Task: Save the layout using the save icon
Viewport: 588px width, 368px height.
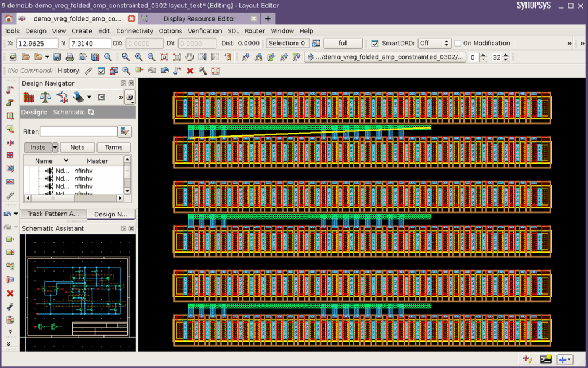Action: (x=56, y=57)
